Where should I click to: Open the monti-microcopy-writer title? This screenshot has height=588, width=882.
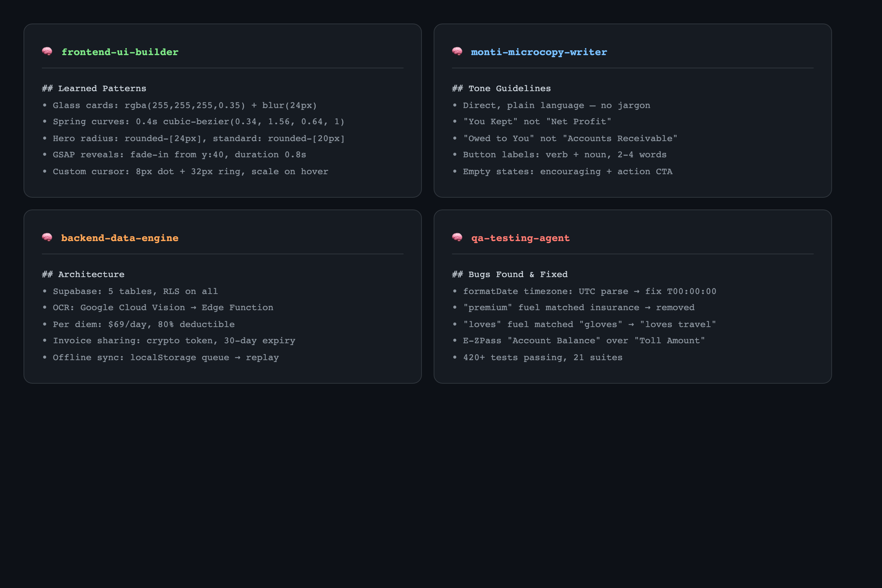538,52
